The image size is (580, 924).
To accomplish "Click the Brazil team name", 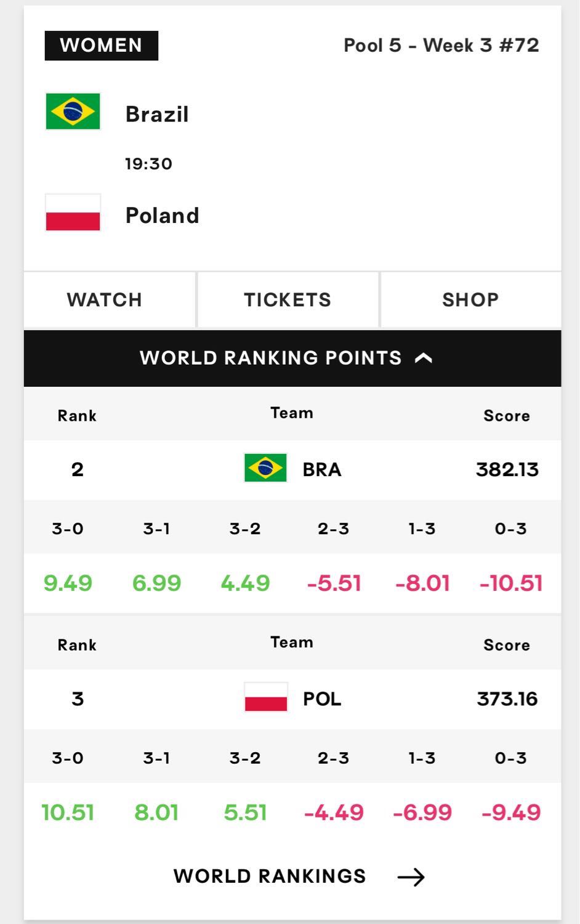I will pyautogui.click(x=157, y=115).
